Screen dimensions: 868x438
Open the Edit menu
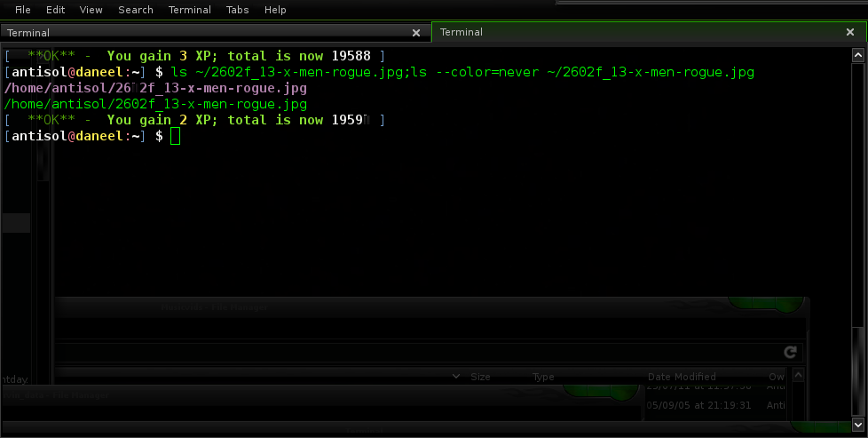pos(55,10)
